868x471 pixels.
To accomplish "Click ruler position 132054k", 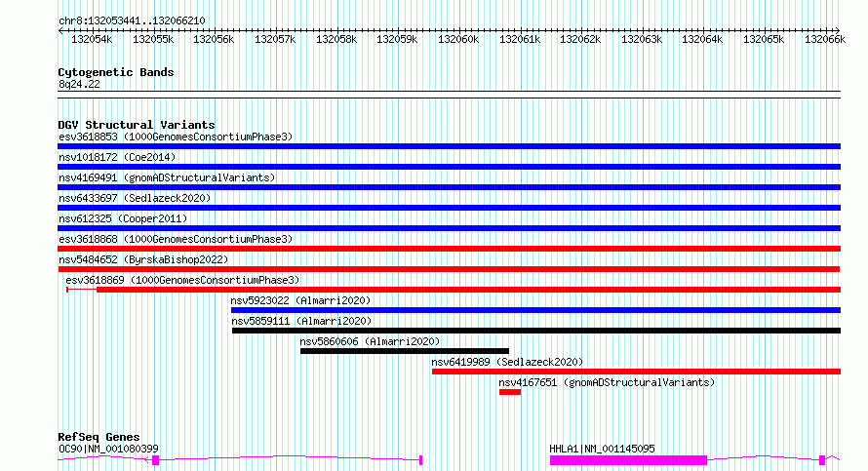I will tap(92, 39).
